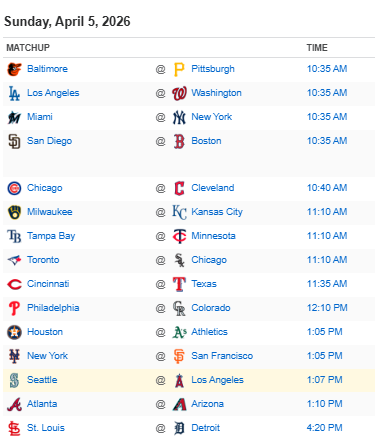
Task: Click the Tampa Bay team link
Action: click(51, 236)
